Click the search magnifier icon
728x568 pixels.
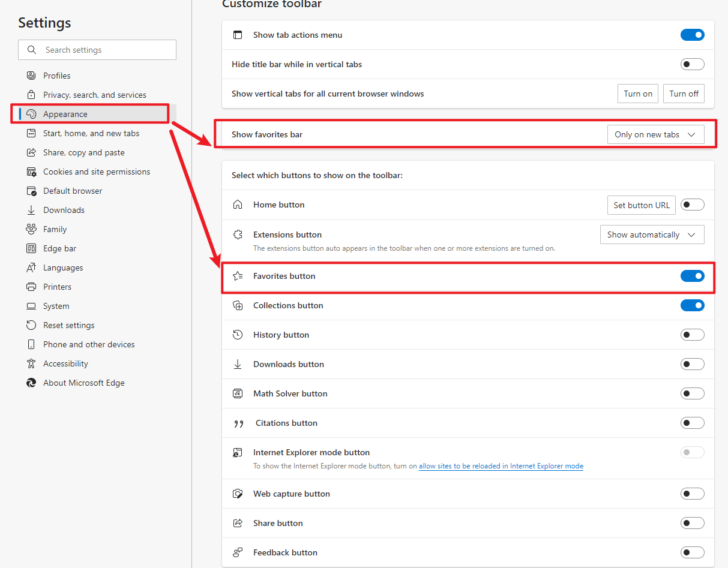coord(31,50)
